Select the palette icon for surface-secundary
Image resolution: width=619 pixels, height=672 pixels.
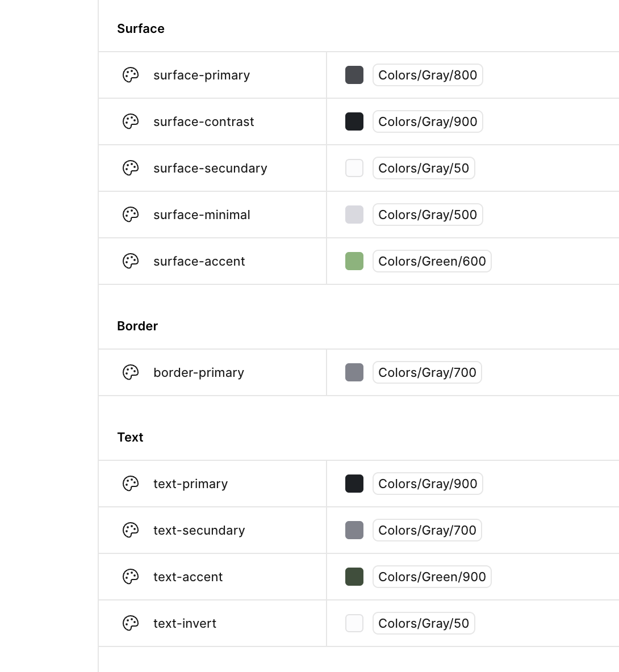point(131,168)
